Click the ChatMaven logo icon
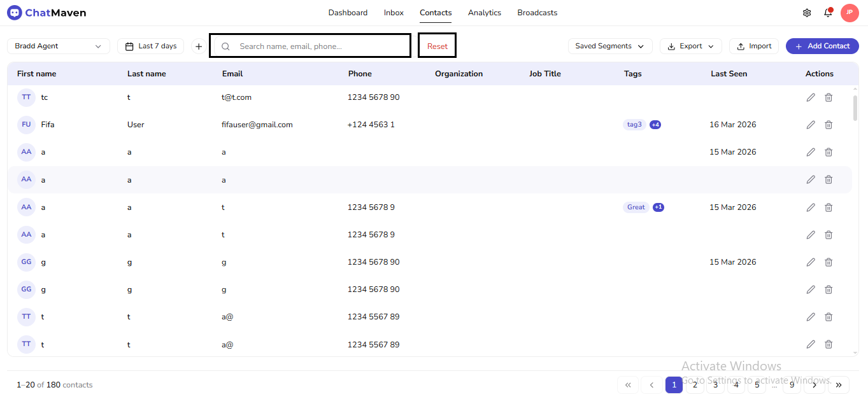The width and height of the screenshot is (868, 404). pyautogui.click(x=14, y=12)
